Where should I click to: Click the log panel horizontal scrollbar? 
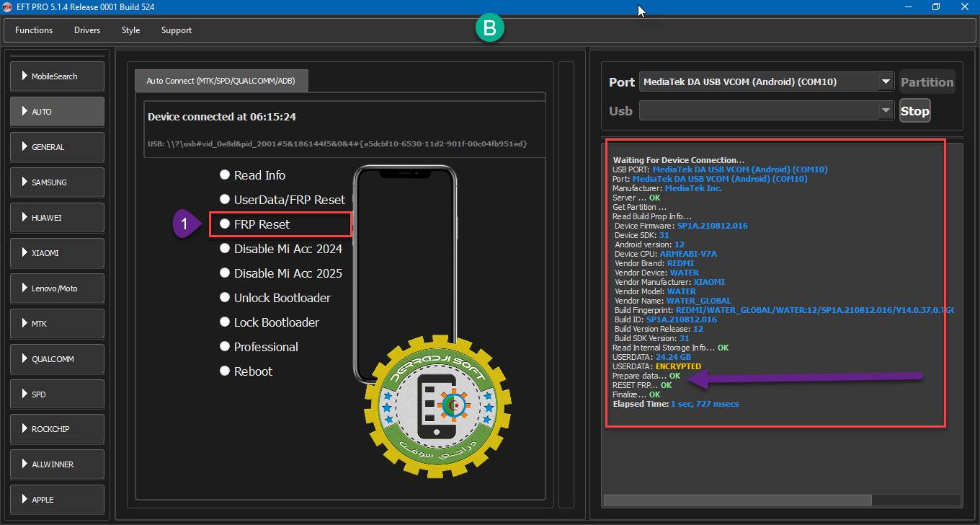point(737,500)
